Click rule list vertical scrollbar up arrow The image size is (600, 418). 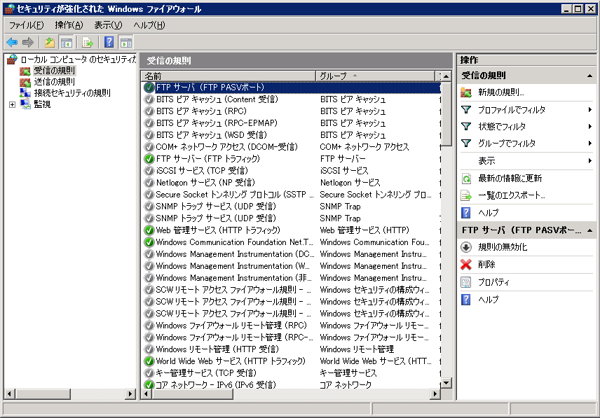pos(446,76)
